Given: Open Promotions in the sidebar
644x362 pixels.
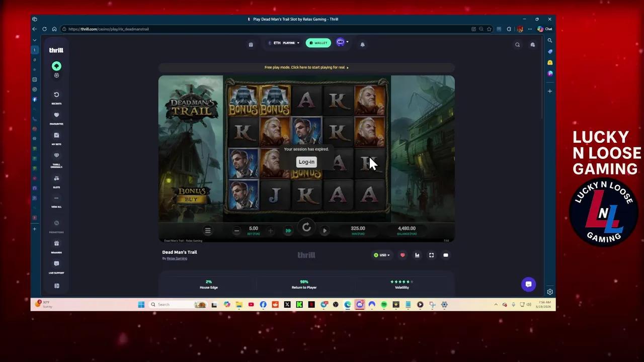Looking at the screenshot, I should [x=56, y=225].
